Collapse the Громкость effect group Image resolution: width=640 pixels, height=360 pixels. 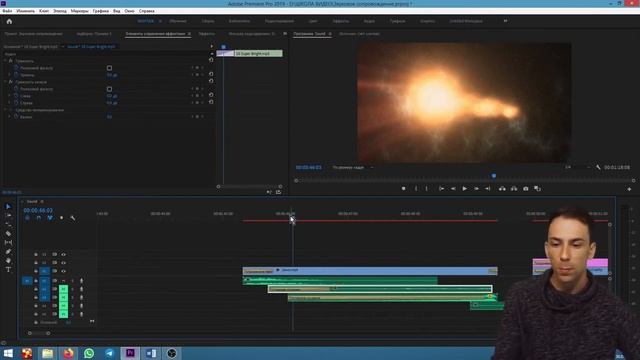click(5, 61)
